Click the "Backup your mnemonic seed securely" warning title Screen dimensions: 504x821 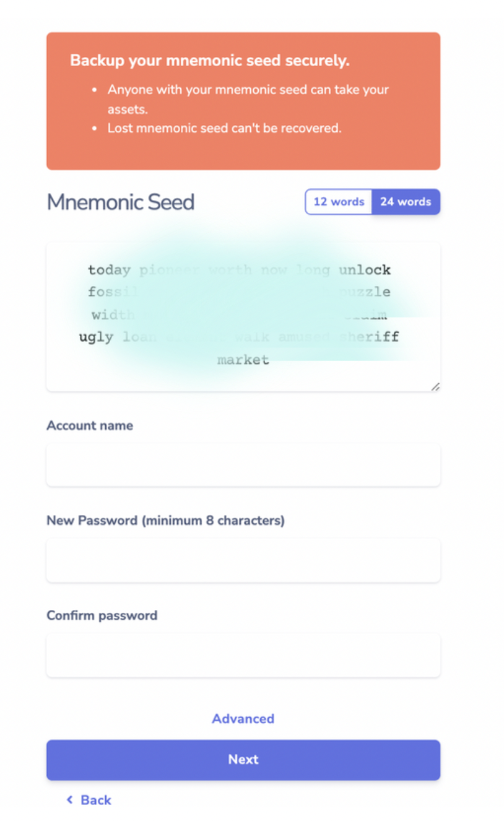210,61
